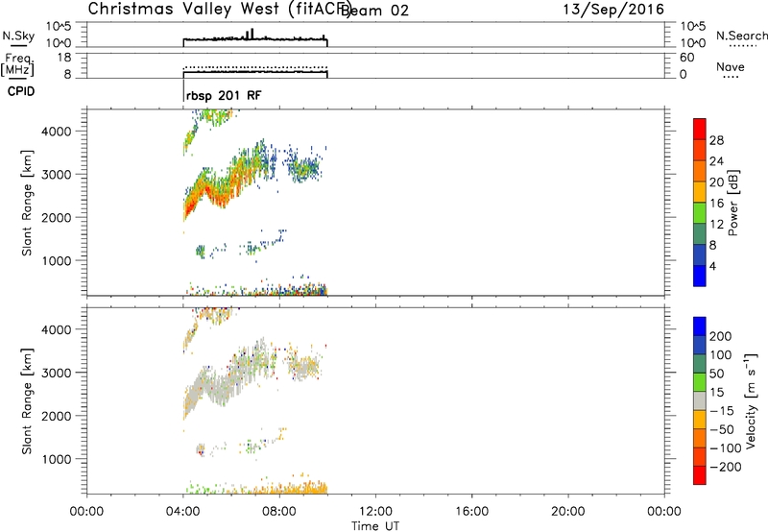Viewport: 768px width, 532px height.
Task: Click the 'Power [dB]' color bar label
Action: point(733,203)
